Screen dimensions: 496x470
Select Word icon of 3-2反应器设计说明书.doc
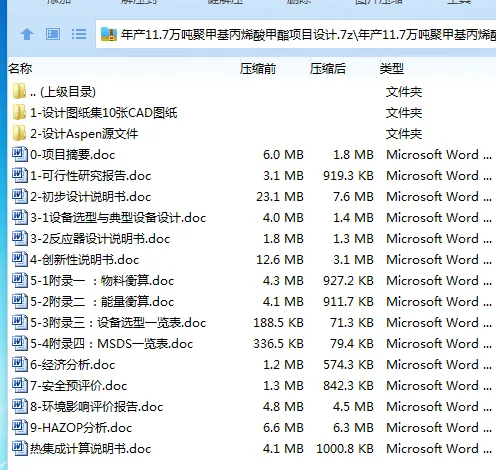click(x=20, y=238)
